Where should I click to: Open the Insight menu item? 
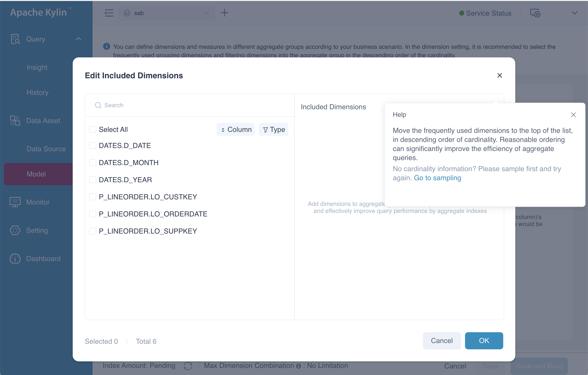37,67
